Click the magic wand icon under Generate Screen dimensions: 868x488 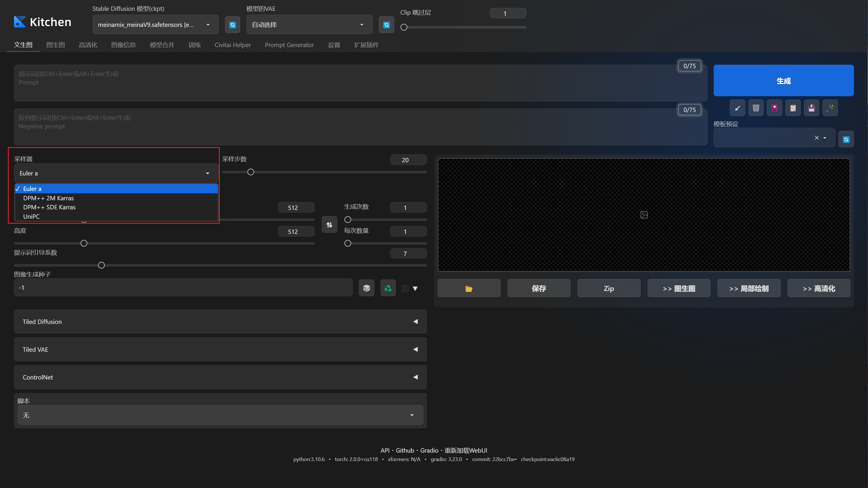[830, 108]
